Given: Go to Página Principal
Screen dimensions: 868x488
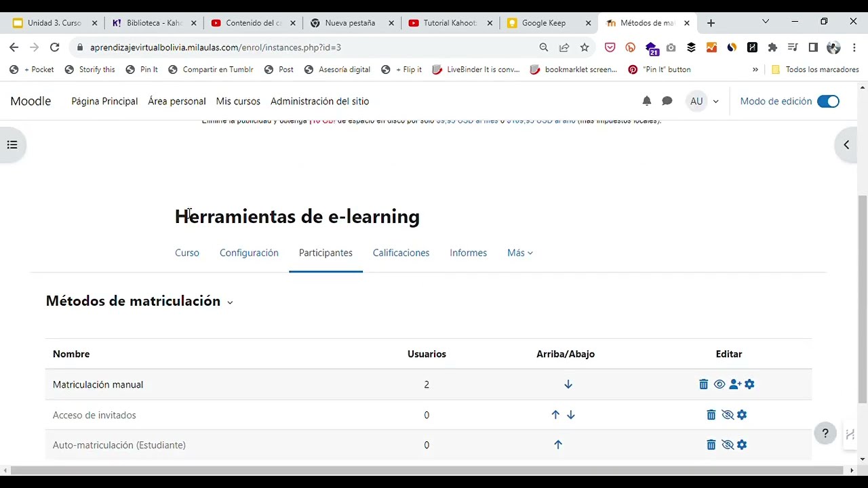Looking at the screenshot, I should click(104, 101).
